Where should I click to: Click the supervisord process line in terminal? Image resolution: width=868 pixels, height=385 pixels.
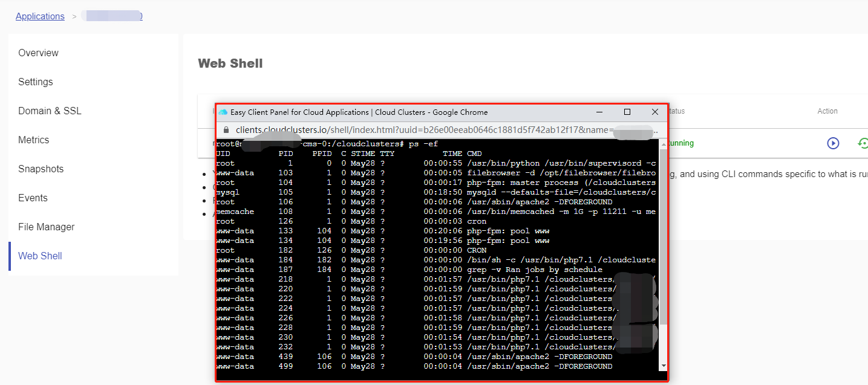tap(436, 163)
